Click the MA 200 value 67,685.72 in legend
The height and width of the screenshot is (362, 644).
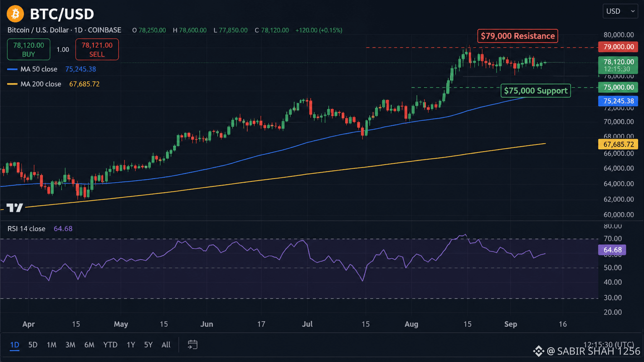tap(84, 84)
